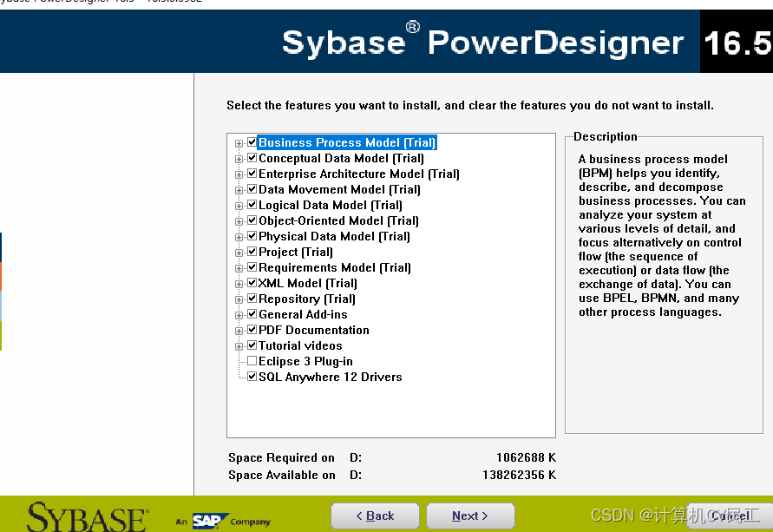The image size is (773, 532).
Task: Proceed with the Next button
Action: coord(470,516)
